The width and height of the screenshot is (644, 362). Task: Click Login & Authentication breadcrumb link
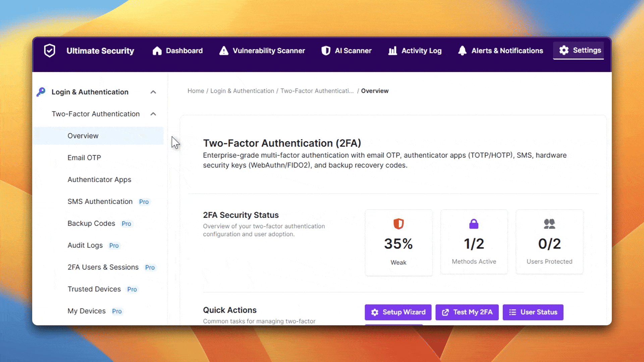click(242, 91)
